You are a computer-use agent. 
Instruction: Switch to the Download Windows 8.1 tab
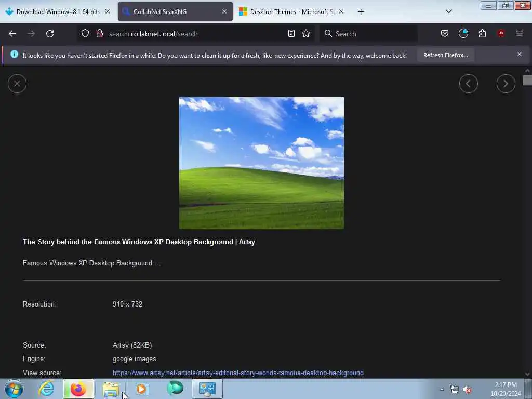tap(57, 12)
